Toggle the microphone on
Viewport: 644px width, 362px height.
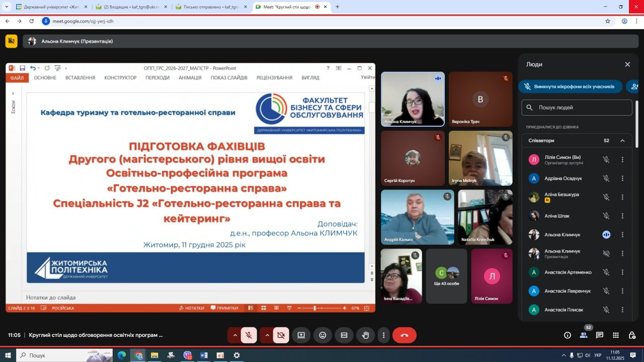coord(249,335)
